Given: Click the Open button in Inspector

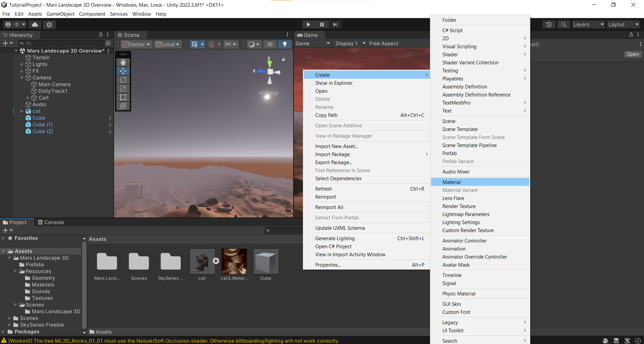Looking at the screenshot, I should click(633, 54).
